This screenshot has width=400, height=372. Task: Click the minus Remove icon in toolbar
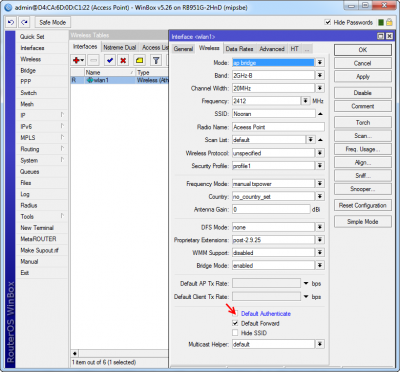94,60
